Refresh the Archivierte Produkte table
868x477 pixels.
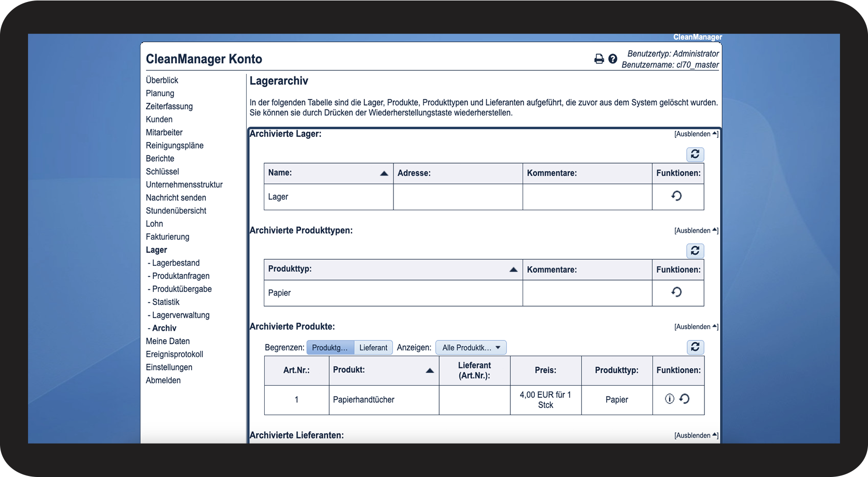click(695, 347)
